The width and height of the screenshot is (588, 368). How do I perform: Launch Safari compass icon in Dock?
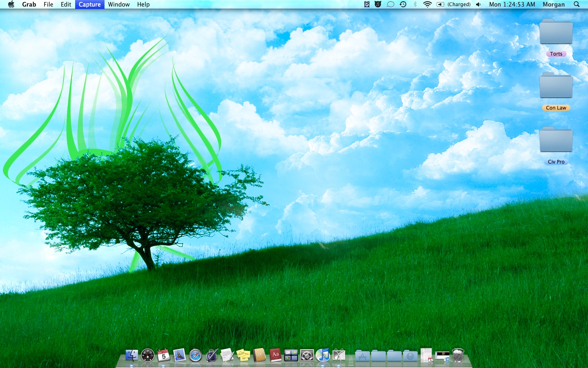click(x=195, y=355)
